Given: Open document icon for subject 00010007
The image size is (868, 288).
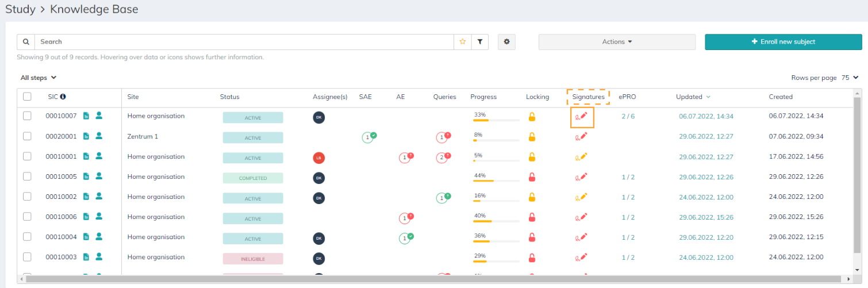Looking at the screenshot, I should coord(86,116).
